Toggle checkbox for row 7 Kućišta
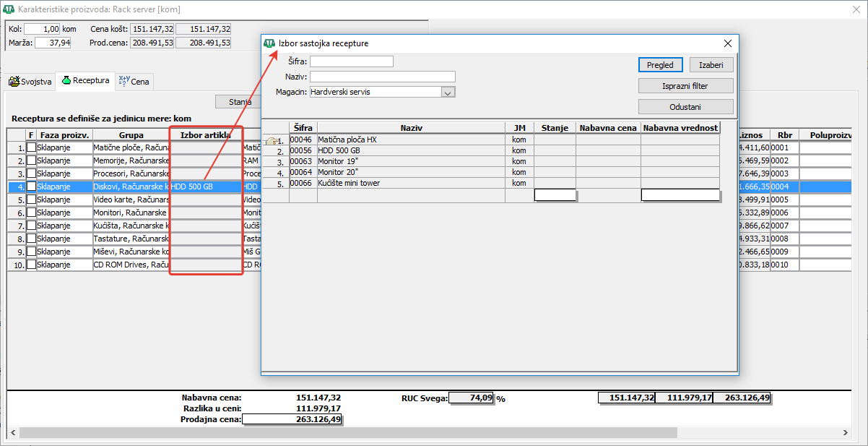Image resolution: width=868 pixels, height=446 pixels. click(31, 226)
